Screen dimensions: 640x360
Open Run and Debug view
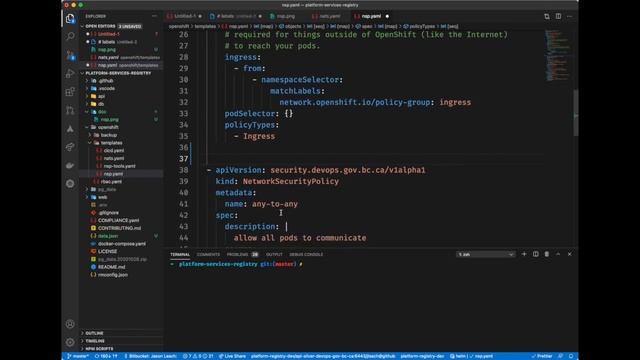point(70,73)
